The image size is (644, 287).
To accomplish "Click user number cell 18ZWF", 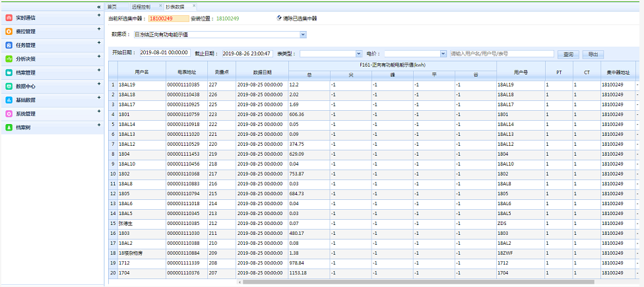I will point(521,253).
